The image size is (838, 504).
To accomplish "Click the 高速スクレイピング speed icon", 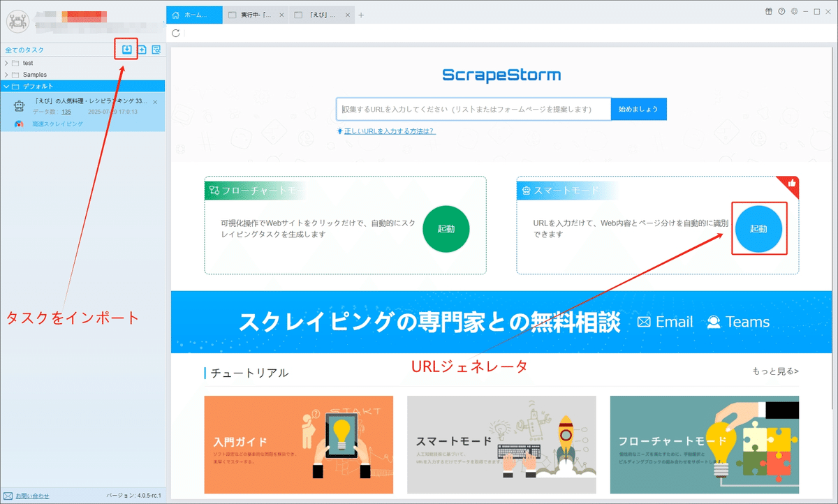I will tap(19, 124).
